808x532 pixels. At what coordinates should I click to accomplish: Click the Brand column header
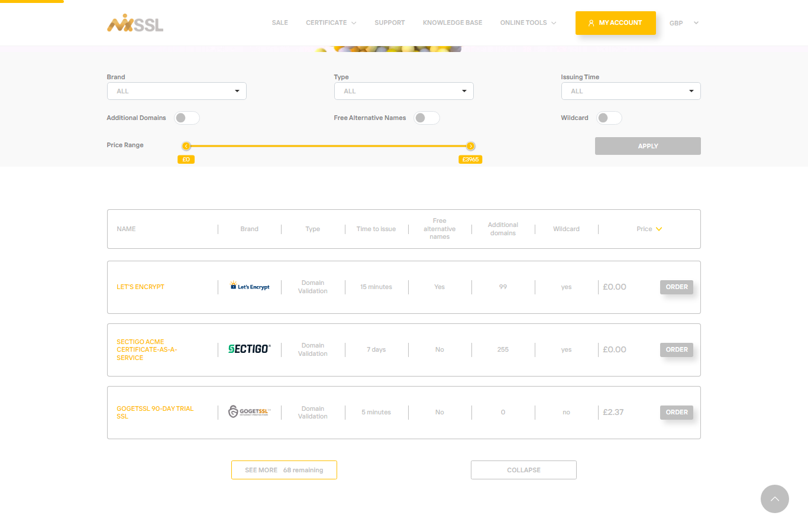[250, 229]
